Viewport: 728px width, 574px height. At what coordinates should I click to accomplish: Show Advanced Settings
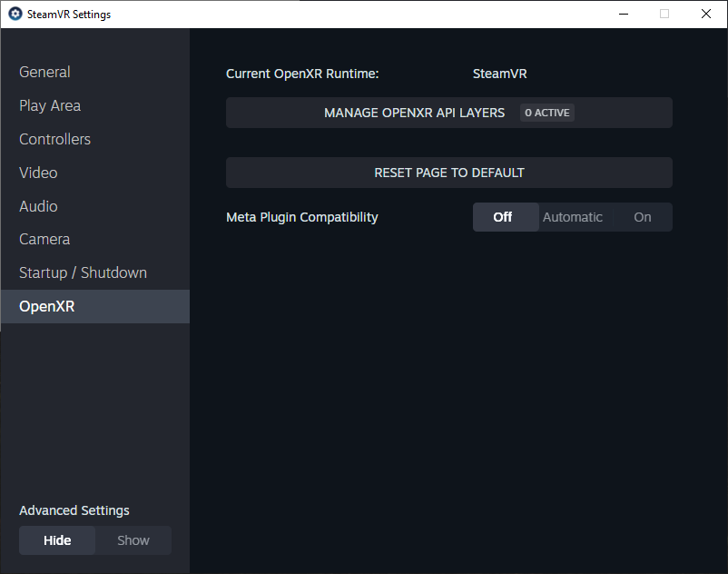[x=133, y=540]
